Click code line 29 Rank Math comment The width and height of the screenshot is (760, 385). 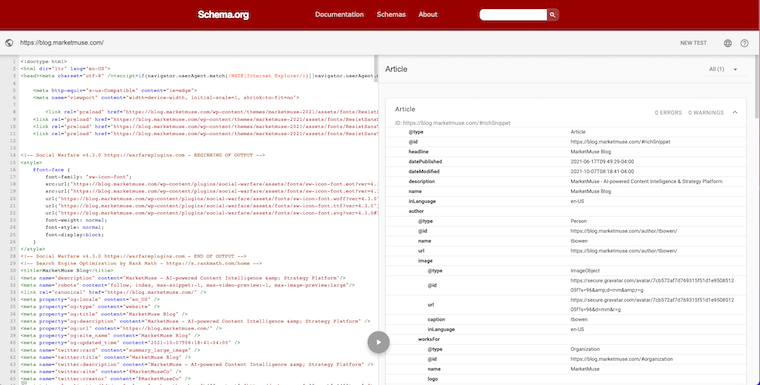tap(141, 263)
